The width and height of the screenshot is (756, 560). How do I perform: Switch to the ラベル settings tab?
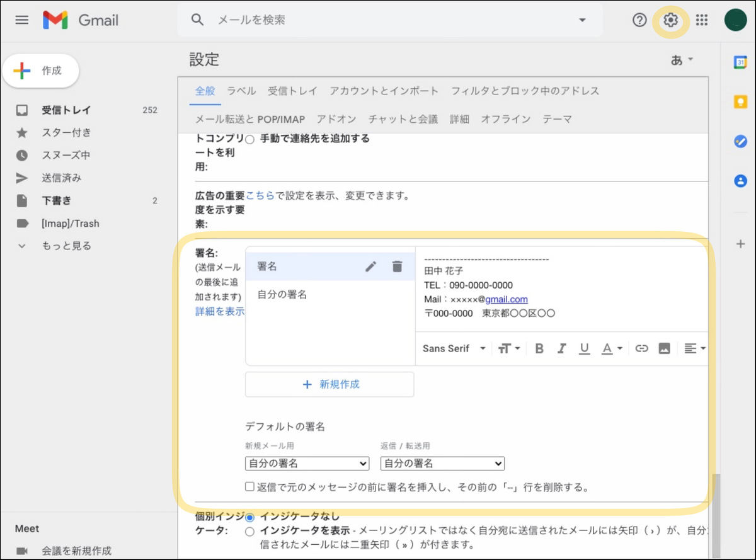click(x=241, y=91)
